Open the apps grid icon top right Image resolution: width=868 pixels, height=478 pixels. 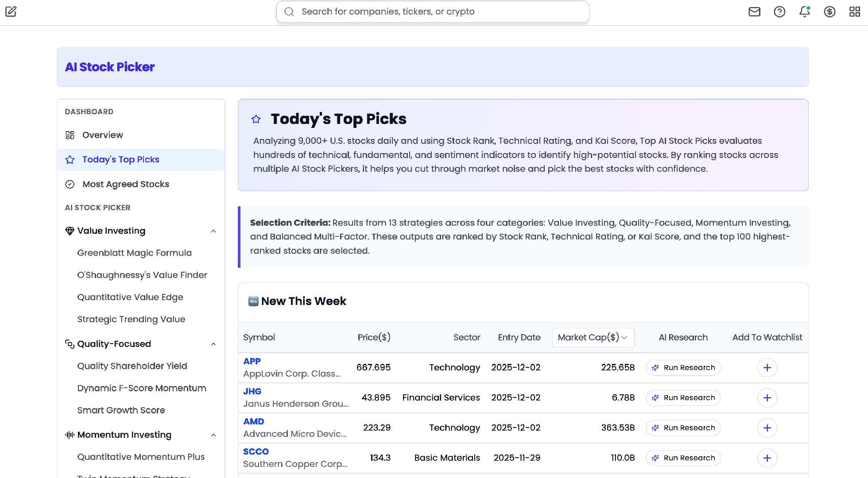coord(855,12)
